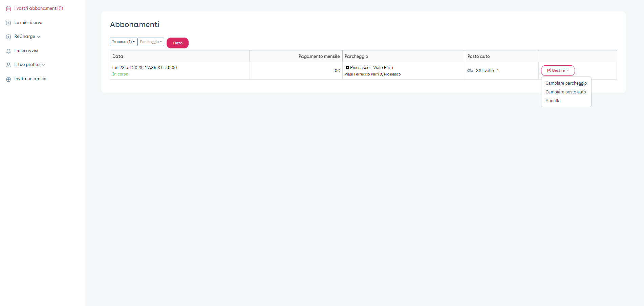Click the Abbonamenti page heading
The height and width of the screenshot is (306, 644).
coord(134,24)
